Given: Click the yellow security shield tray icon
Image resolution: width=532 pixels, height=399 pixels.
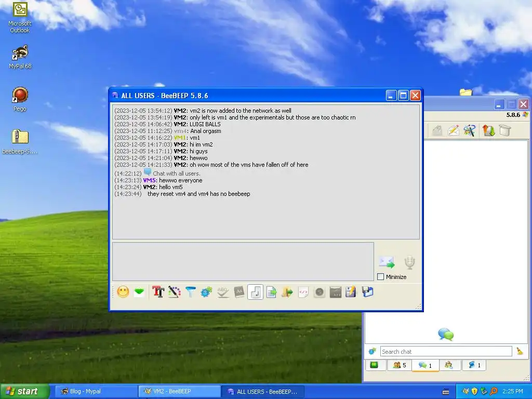Looking at the screenshot, I should (x=475, y=391).
